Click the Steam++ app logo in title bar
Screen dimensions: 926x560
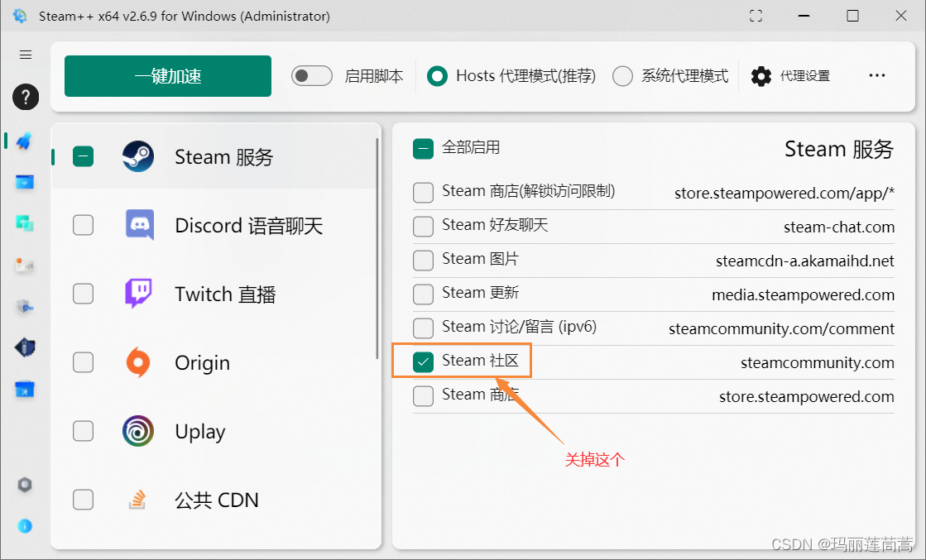(x=20, y=16)
